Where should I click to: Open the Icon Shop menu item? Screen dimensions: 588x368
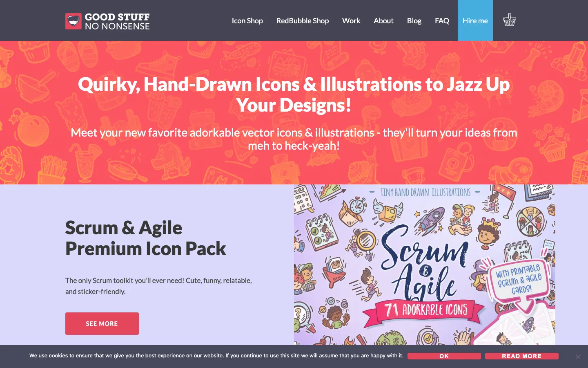pos(247,21)
